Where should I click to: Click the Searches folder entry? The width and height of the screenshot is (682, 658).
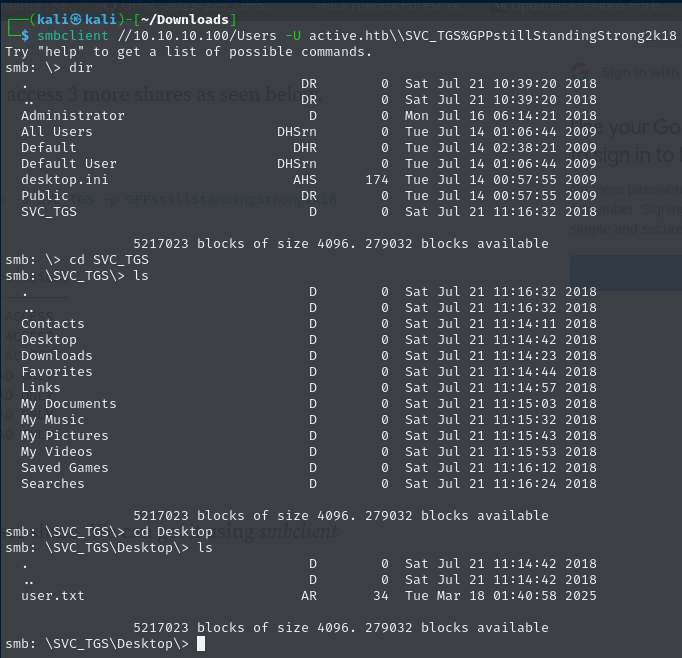[52, 484]
